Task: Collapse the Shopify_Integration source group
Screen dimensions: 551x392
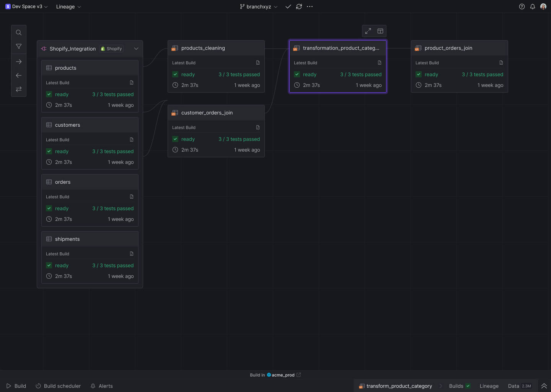Action: click(136, 49)
